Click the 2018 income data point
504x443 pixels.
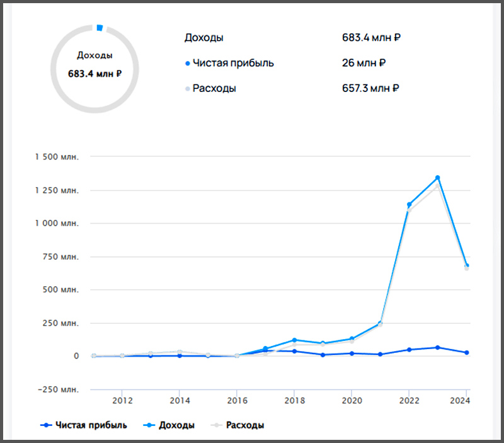[294, 340]
